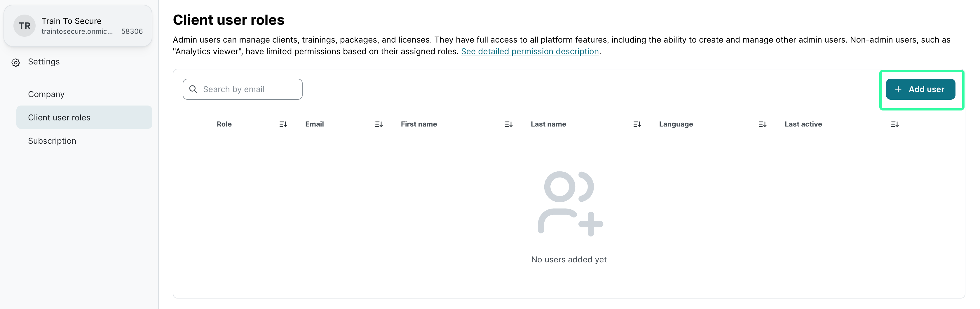The height and width of the screenshot is (309, 980).
Task: Click the TR avatar circle
Action: 25,26
